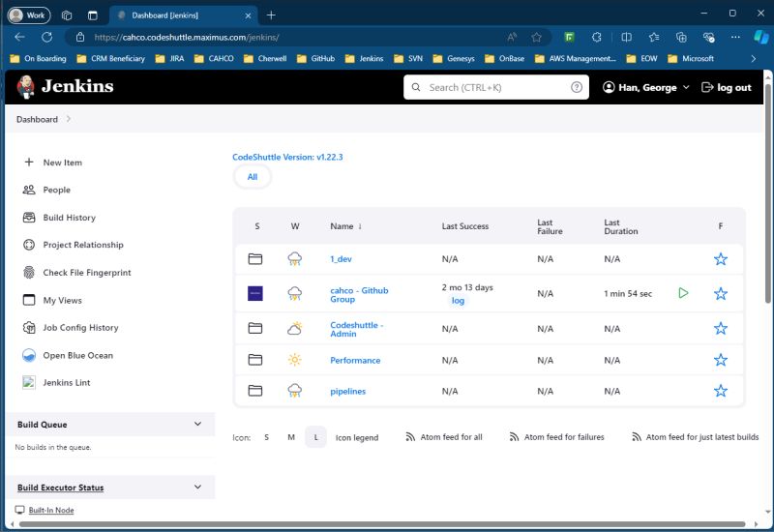Open the Performance job link
This screenshot has width=774, height=532.
pos(355,360)
